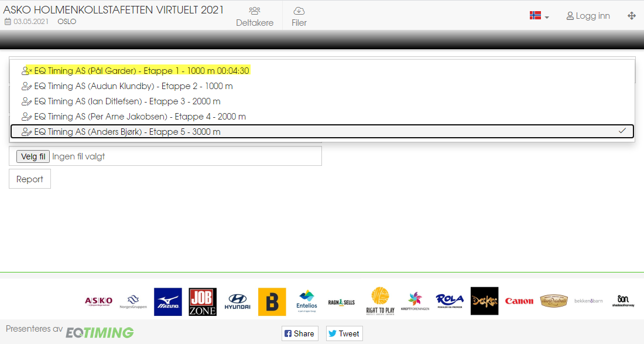Select Anders Bjørk Etappe 5 option

click(322, 131)
